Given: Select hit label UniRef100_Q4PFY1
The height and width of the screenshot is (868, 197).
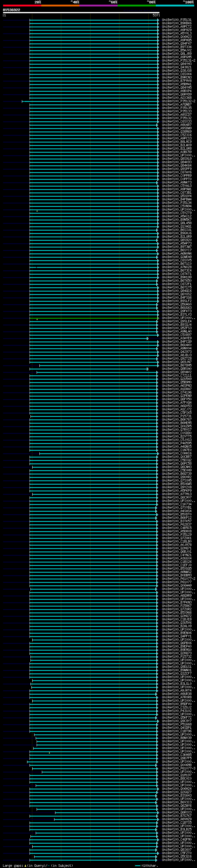Looking at the screenshot, I should (x=177, y=636).
